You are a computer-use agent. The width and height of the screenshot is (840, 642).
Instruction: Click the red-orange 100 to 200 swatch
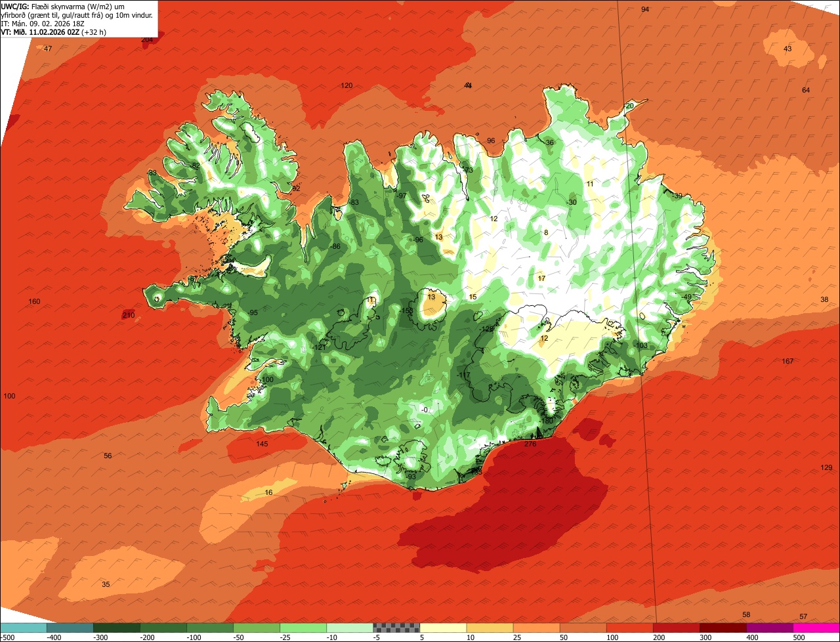[629, 628]
